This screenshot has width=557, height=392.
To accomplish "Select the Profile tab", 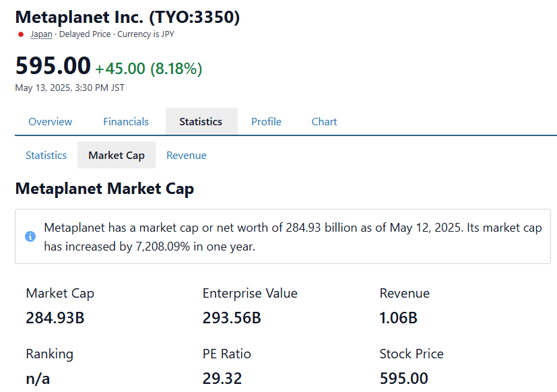I will [x=266, y=121].
